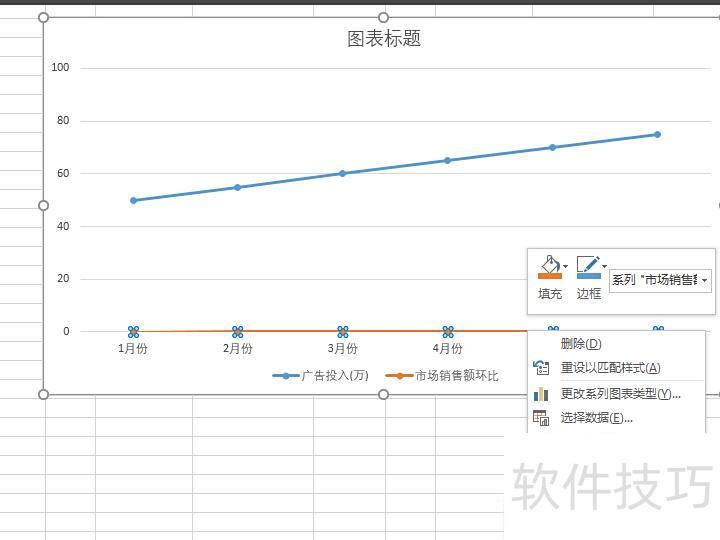Click the 20 value axis label
Viewport: 720px width, 540px height.
[x=63, y=279]
